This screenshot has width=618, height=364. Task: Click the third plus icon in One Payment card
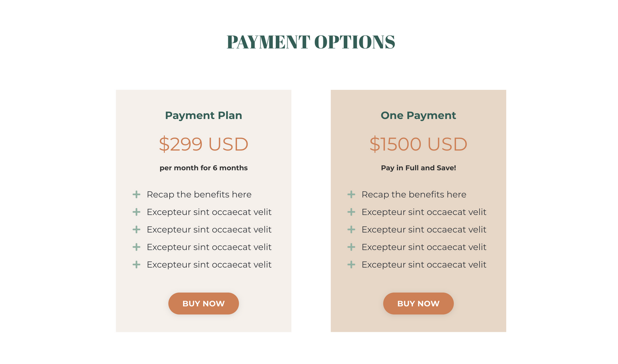pyautogui.click(x=351, y=230)
